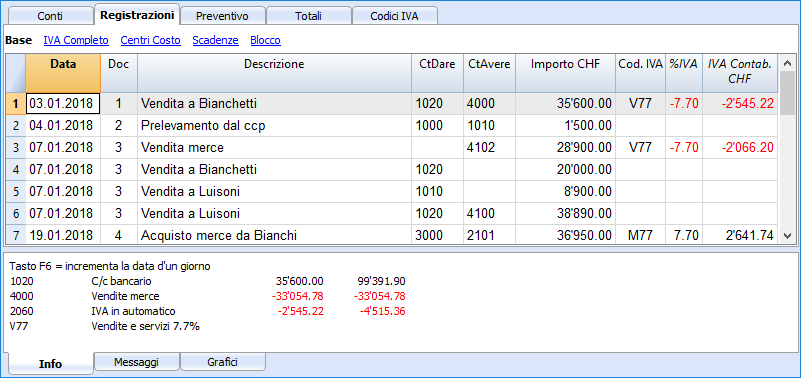Viewport: 801px width, 378px height.
Task: Open the Scadenze view link
Action: (216, 40)
